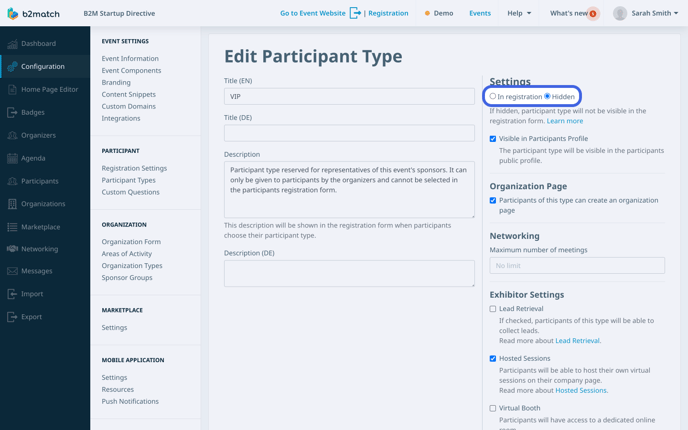The width and height of the screenshot is (688, 430).
Task: Click the Description (DE) text area
Action: pos(349,273)
